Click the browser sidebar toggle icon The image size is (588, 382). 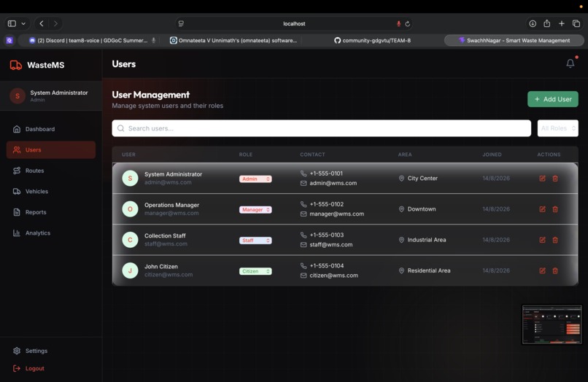[x=12, y=23]
